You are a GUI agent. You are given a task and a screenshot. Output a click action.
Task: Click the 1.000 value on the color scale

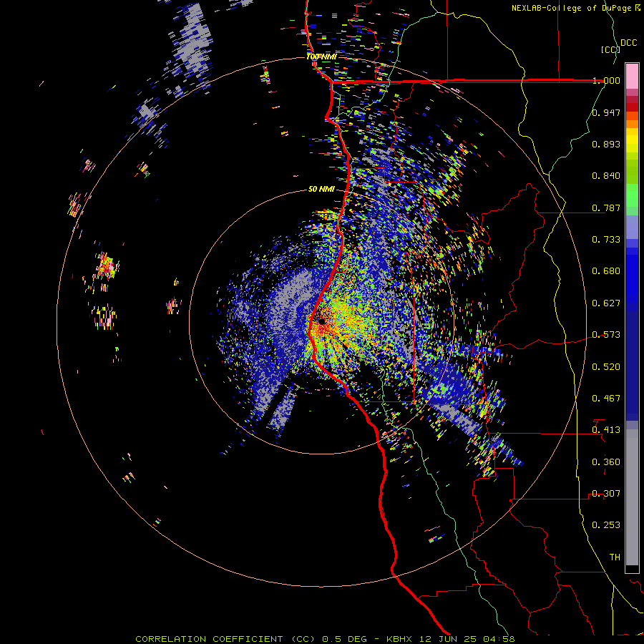click(606, 80)
